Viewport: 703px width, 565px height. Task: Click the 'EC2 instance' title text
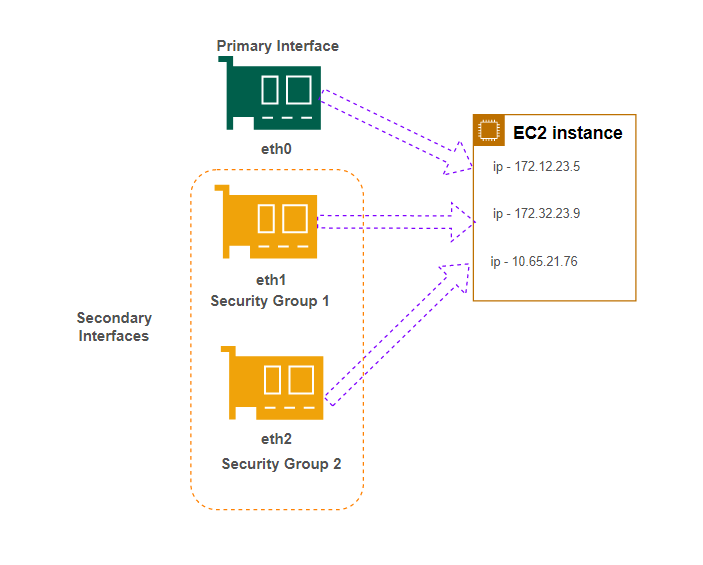pos(568,133)
